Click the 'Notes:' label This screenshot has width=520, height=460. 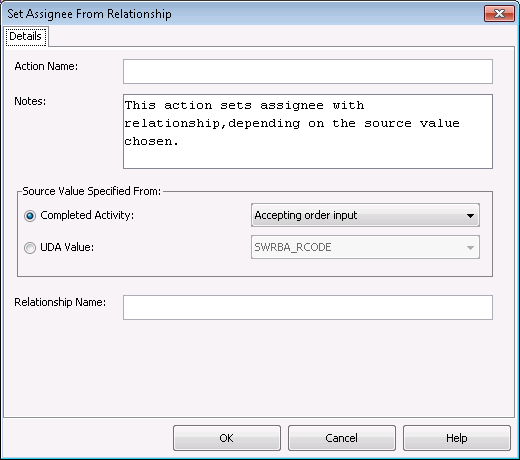30,101
